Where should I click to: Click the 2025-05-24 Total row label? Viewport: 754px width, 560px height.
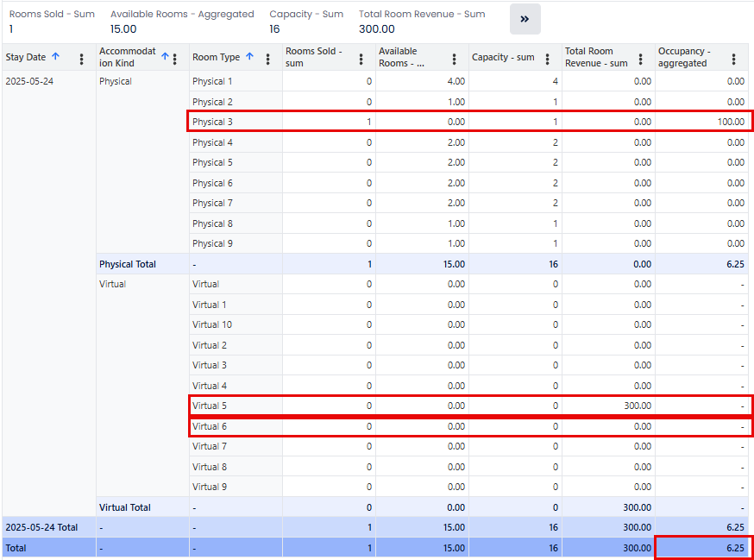click(x=41, y=527)
